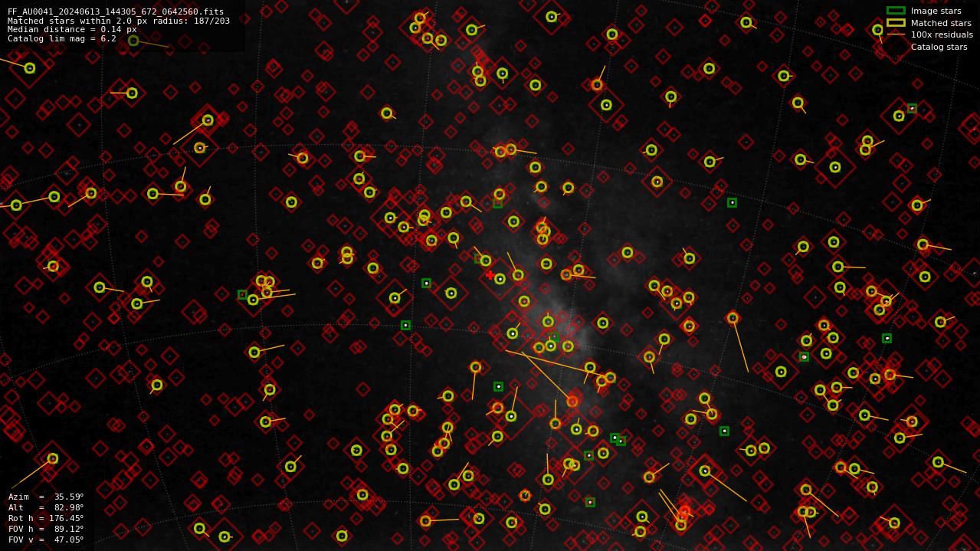Image resolution: width=980 pixels, height=551 pixels.
Task: Click the yellow Matched stars legend marker
Action: click(x=896, y=23)
